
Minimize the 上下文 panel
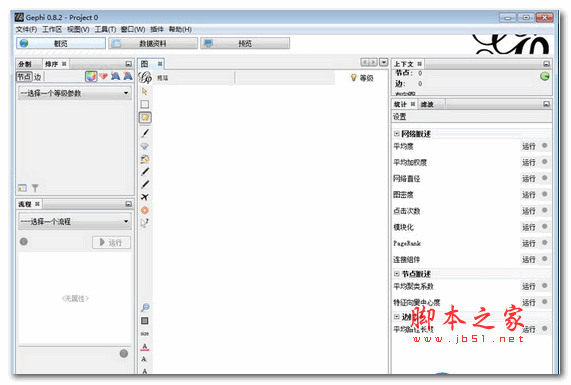click(546, 64)
